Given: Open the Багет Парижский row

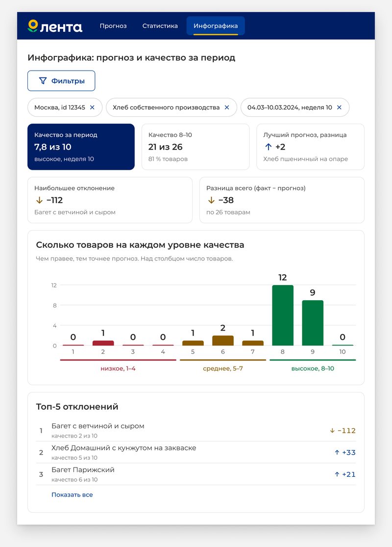Looking at the screenshot, I should pyautogui.click(x=196, y=474).
